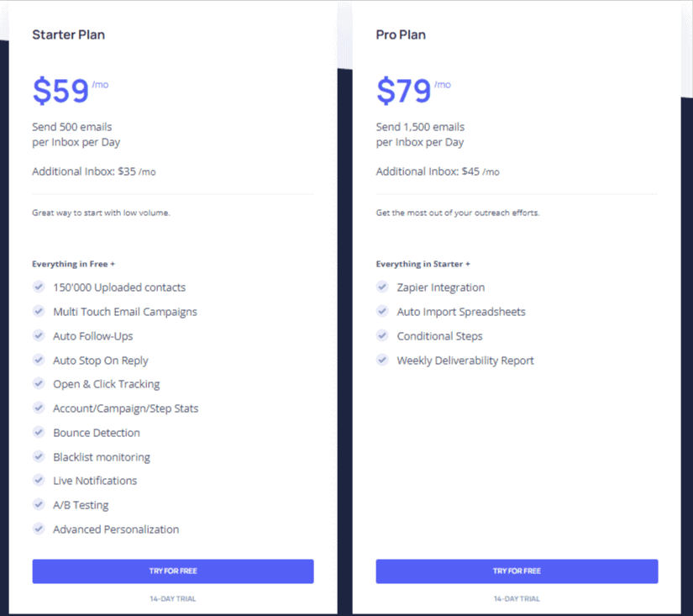Click check icon next to Bounce Detection

tap(39, 432)
